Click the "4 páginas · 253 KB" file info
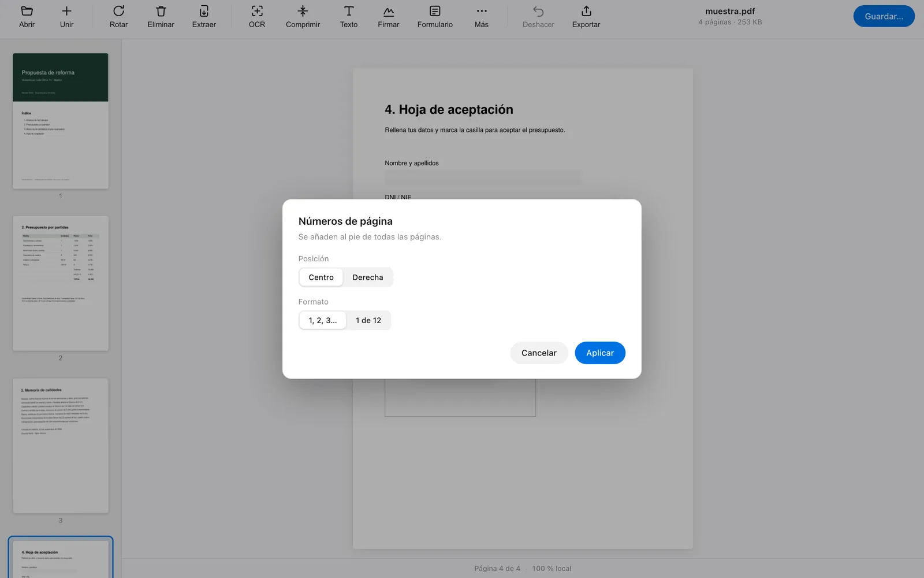The image size is (924, 578). pos(730,22)
